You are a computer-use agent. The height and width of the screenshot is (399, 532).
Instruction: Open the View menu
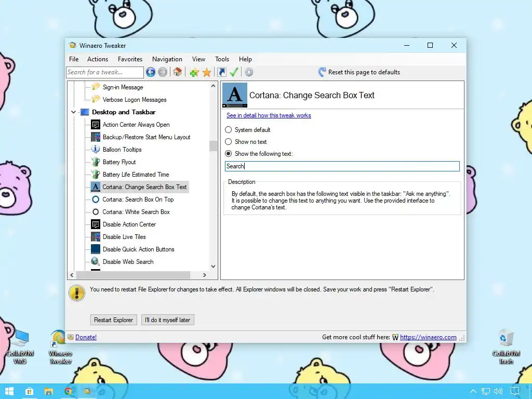coord(198,59)
